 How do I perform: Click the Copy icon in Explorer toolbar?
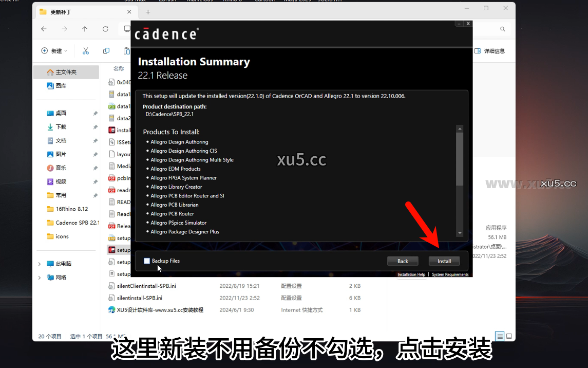click(106, 51)
